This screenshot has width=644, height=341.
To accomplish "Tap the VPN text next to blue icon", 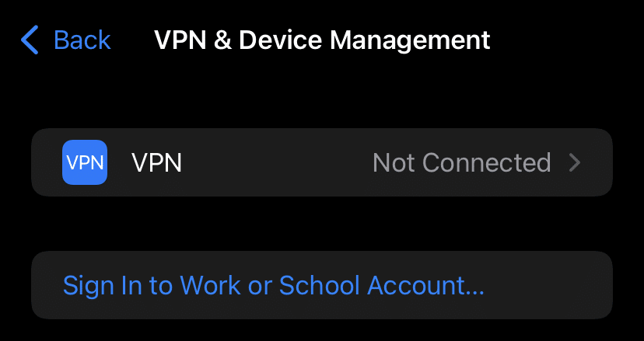I will [156, 162].
